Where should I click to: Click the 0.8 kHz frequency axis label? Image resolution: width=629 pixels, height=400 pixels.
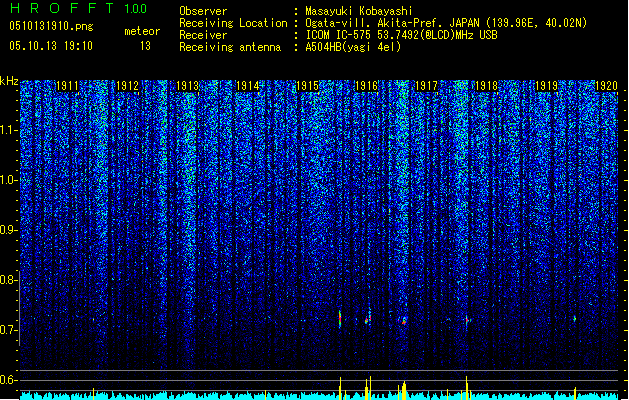tap(9, 280)
